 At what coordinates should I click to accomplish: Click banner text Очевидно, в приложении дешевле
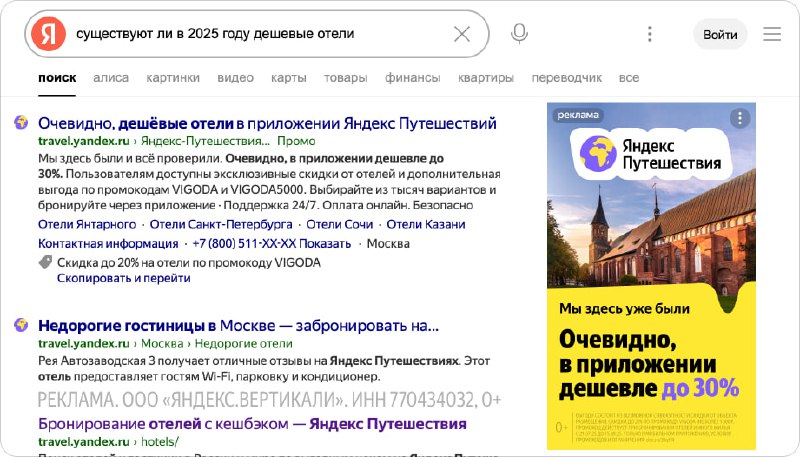[648, 364]
